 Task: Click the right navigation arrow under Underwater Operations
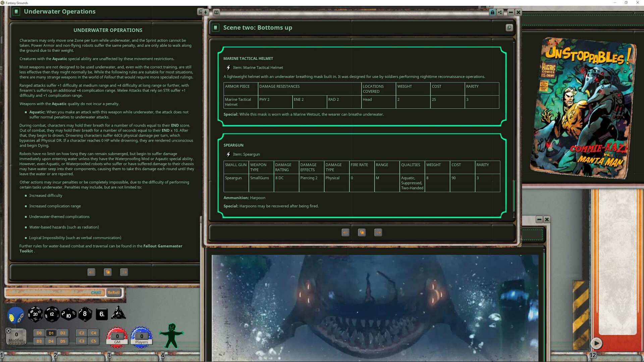coord(124,272)
